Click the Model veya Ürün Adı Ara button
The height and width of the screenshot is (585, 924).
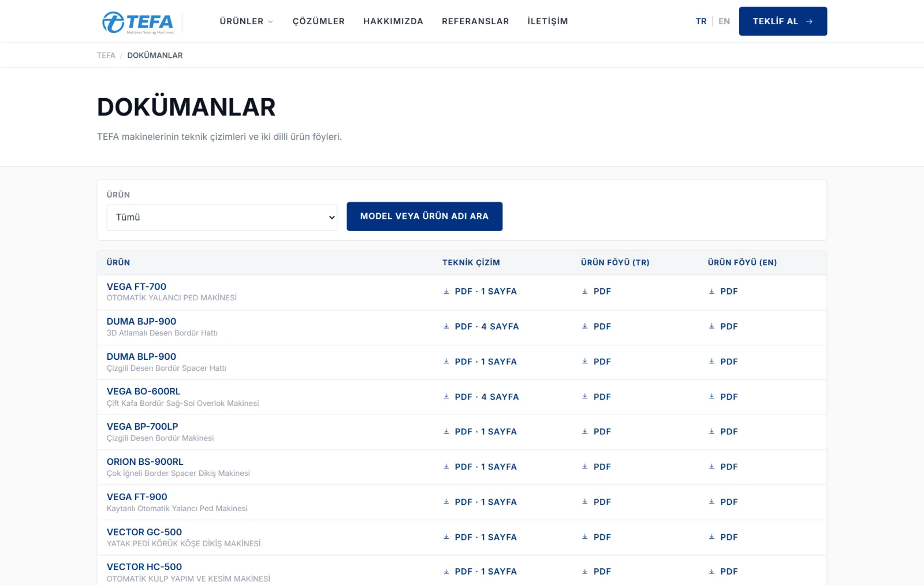(x=424, y=216)
